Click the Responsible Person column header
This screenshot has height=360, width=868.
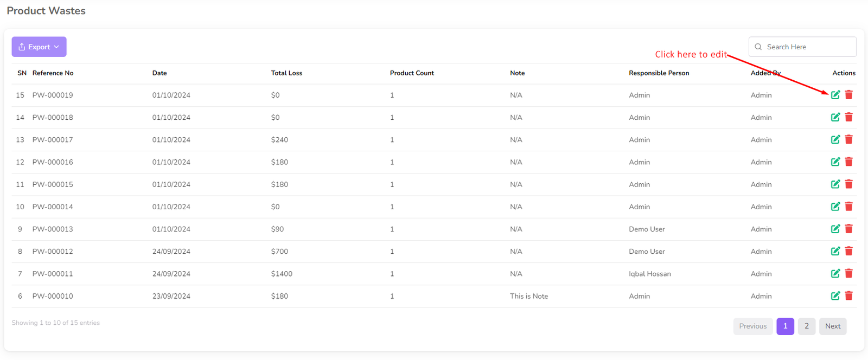click(659, 73)
